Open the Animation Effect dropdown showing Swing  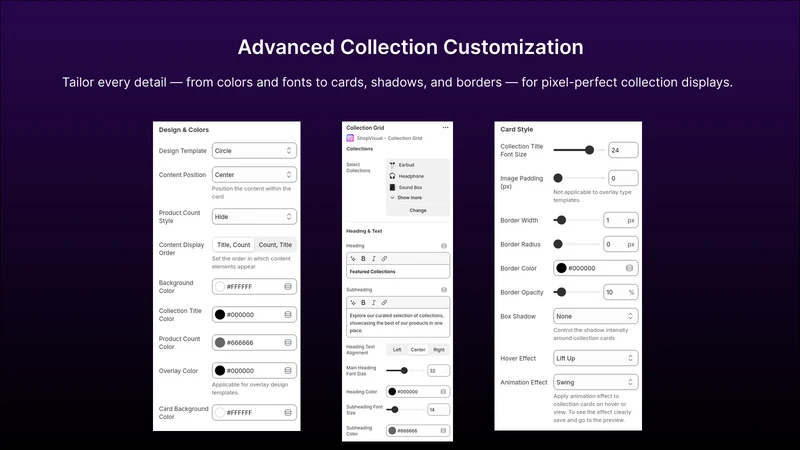(x=595, y=382)
